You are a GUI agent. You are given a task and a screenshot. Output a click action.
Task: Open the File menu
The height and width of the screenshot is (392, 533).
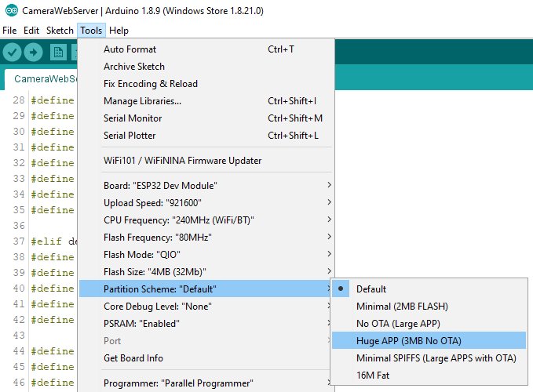point(9,31)
